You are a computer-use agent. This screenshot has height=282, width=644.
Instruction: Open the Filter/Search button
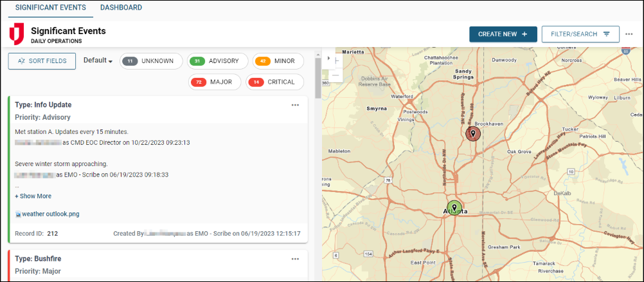(580, 34)
